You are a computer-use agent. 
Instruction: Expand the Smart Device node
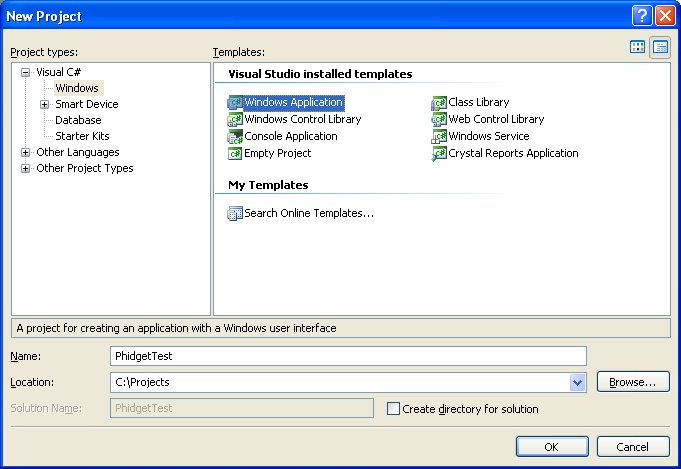(x=44, y=105)
